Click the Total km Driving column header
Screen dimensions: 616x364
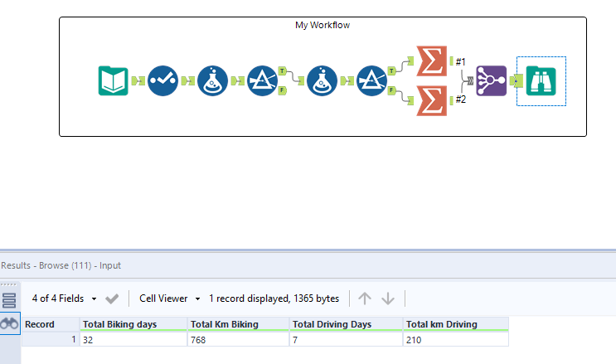(456, 324)
